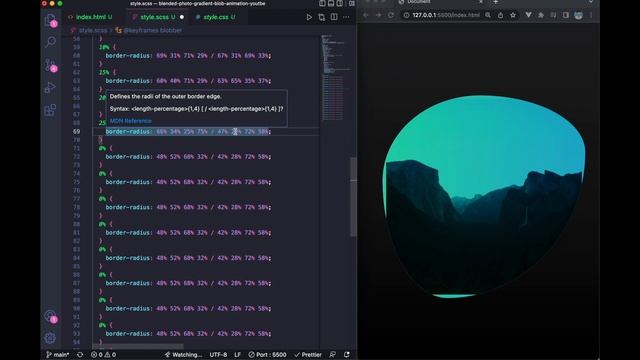Click site information icon in address bar
The height and width of the screenshot is (360, 640).
click(406, 15)
